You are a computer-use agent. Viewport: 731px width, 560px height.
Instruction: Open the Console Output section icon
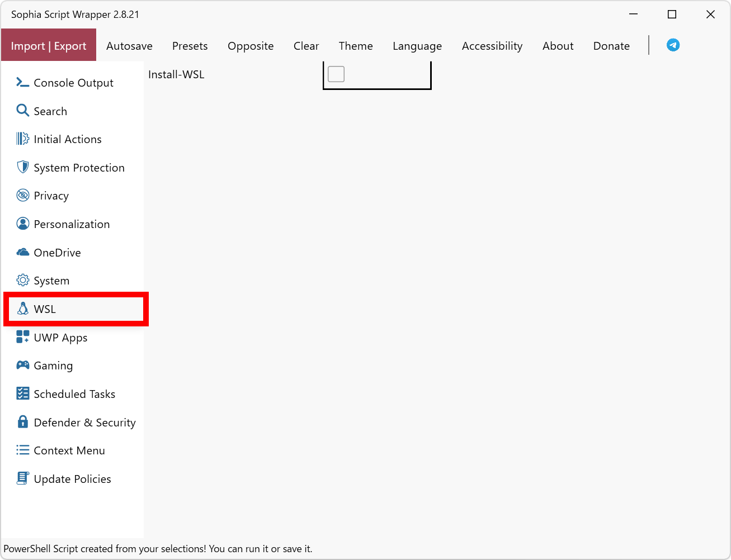22,82
